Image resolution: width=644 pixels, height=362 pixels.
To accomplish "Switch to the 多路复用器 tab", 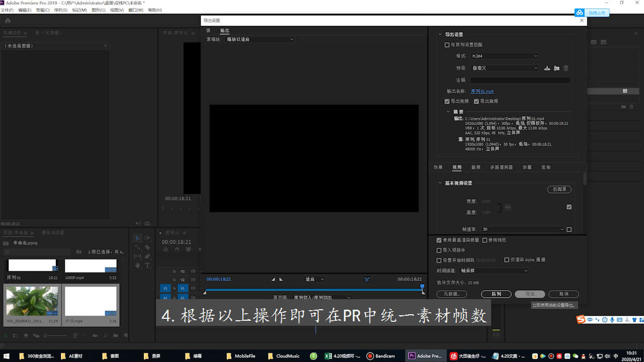I will 501,167.
